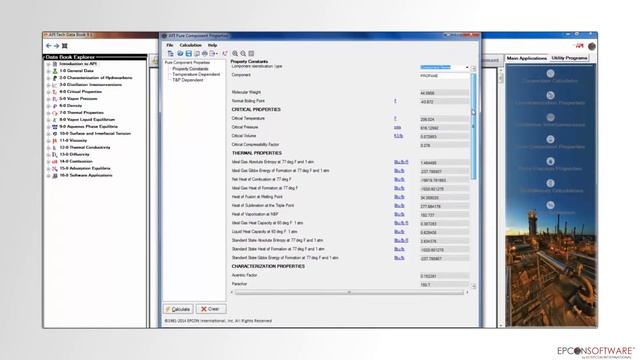Select Property Constants in the dialog tree
Viewport: 640px width, 360px height.
pos(190,69)
